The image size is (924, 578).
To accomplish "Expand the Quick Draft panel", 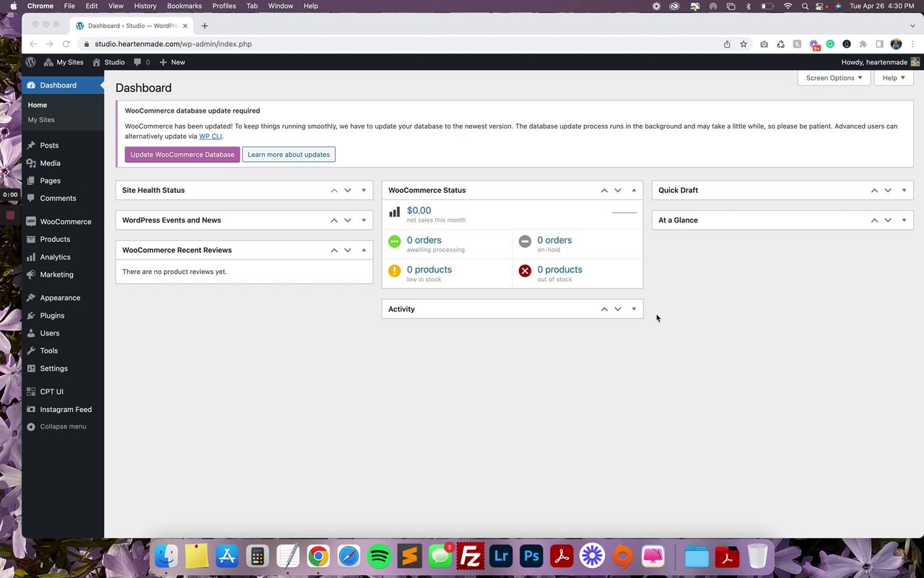I will (904, 190).
